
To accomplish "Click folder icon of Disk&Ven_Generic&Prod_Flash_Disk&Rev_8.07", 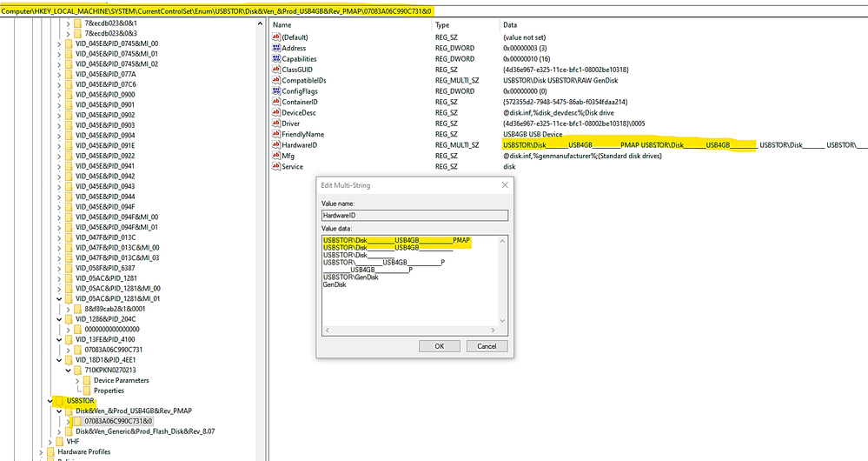I will [69, 431].
